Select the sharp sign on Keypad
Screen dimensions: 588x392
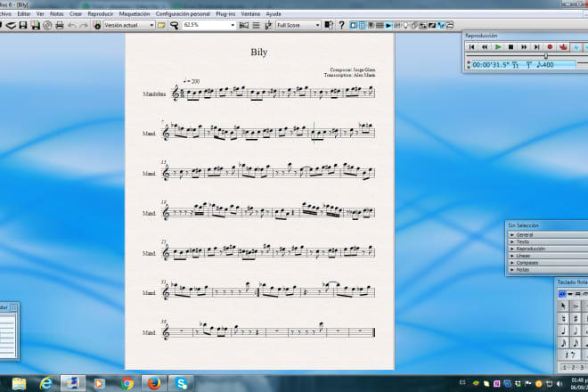coord(576,318)
